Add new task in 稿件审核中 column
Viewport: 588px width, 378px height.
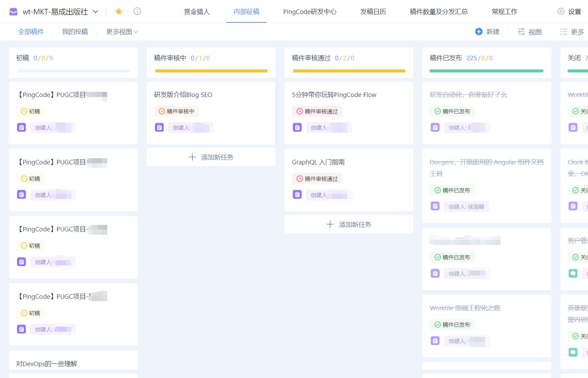pos(211,157)
